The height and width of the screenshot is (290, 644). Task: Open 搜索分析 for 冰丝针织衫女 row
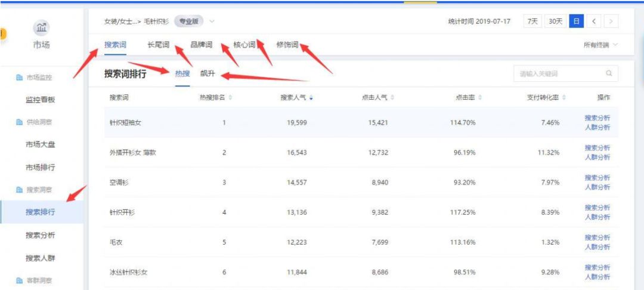point(597,267)
